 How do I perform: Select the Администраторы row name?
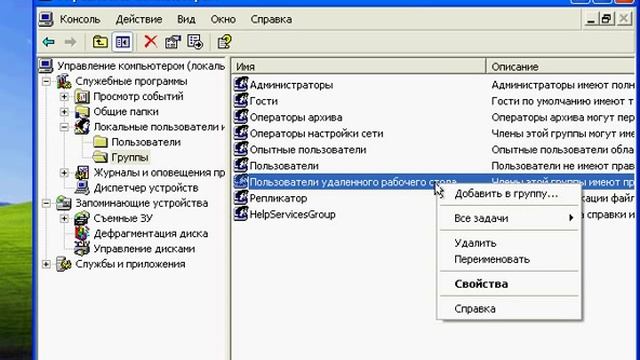(x=291, y=85)
